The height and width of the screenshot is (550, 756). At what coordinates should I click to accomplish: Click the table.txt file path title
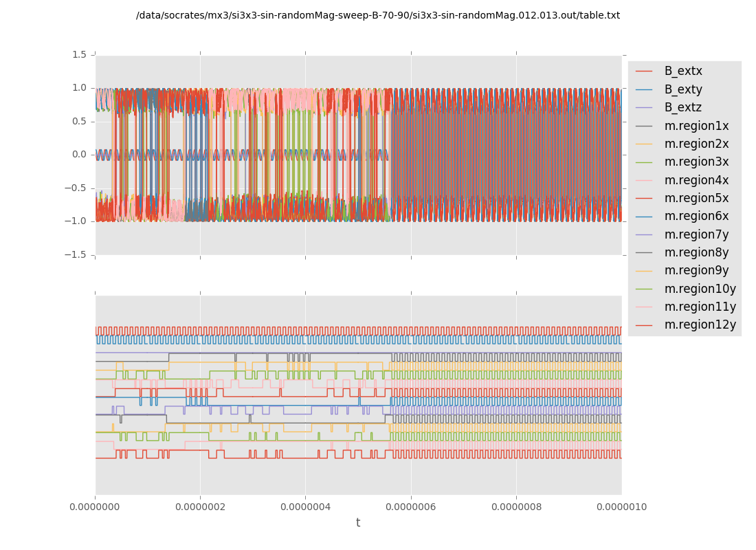378,15
